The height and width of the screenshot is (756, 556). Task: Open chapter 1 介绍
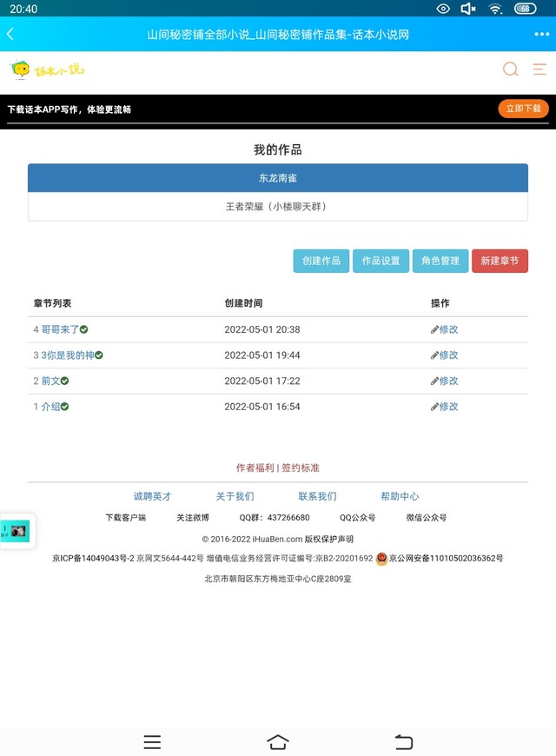(x=50, y=407)
